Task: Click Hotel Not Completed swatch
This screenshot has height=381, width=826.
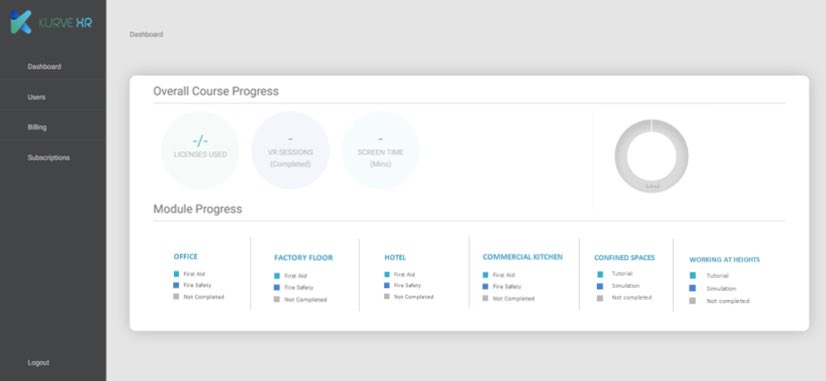Action: coord(387,297)
